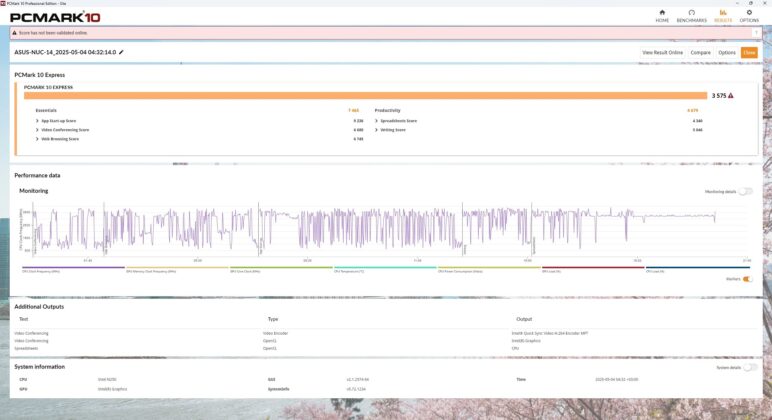
Task: Click the System information heading
Action: click(x=39, y=367)
